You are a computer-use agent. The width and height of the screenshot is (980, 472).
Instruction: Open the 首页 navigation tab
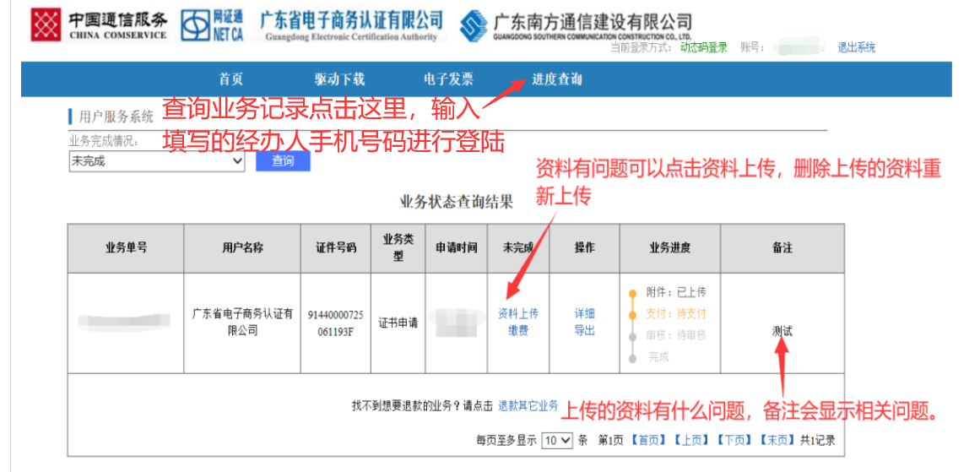pos(230,79)
